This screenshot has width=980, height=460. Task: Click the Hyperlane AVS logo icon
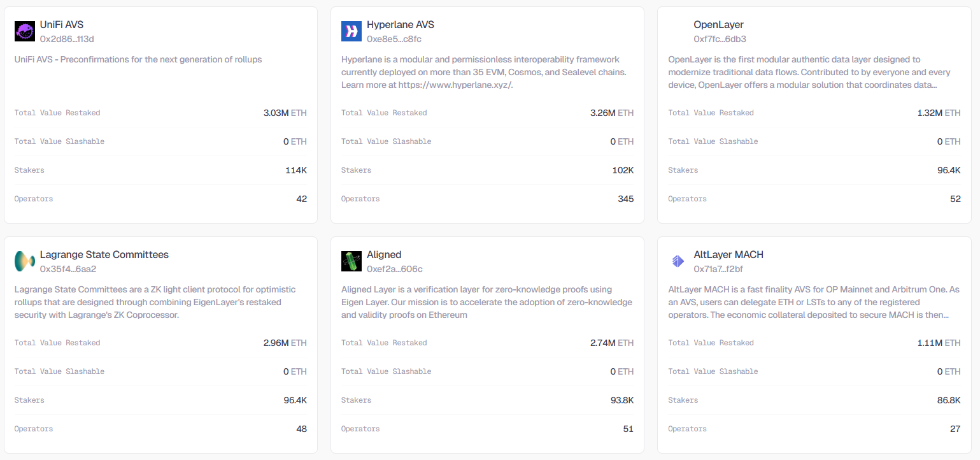(x=352, y=31)
